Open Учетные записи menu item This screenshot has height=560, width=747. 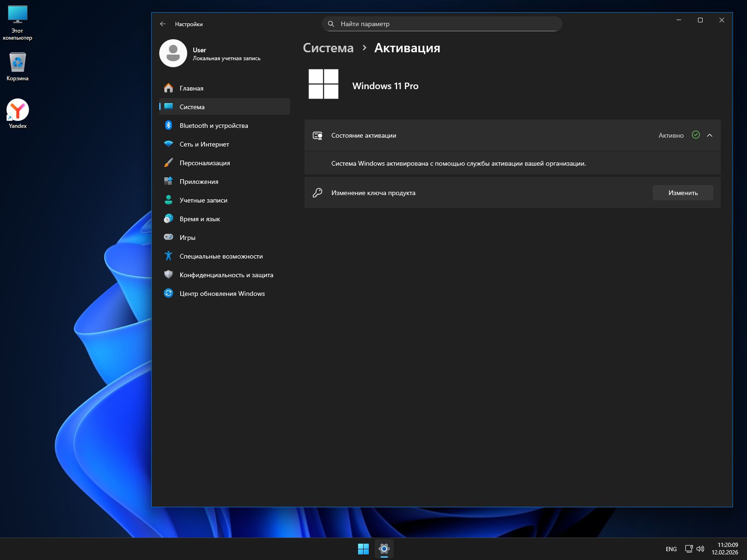[x=203, y=200]
